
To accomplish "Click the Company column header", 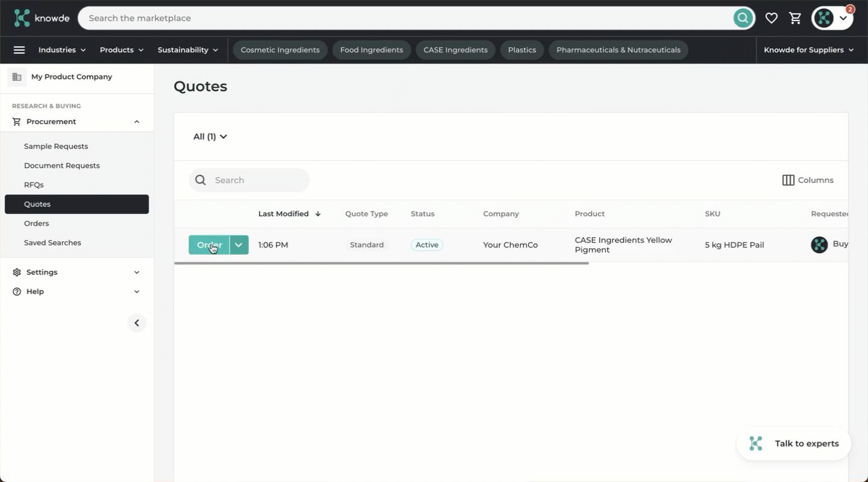I will coord(501,214).
